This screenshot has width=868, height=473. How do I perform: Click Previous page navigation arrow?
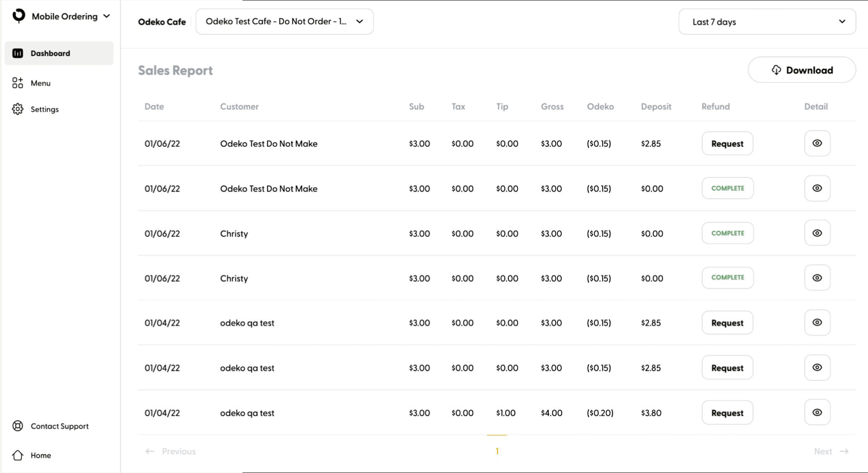149,451
